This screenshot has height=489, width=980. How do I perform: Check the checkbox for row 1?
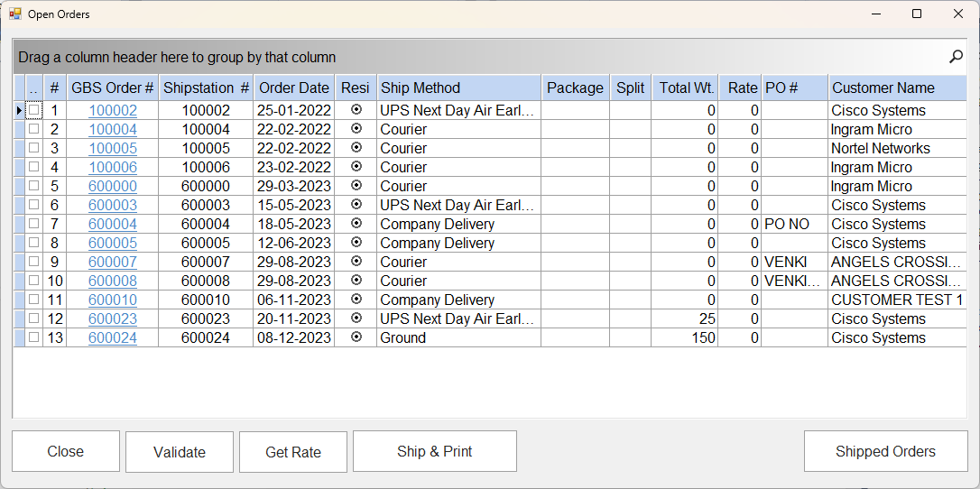pos(34,110)
